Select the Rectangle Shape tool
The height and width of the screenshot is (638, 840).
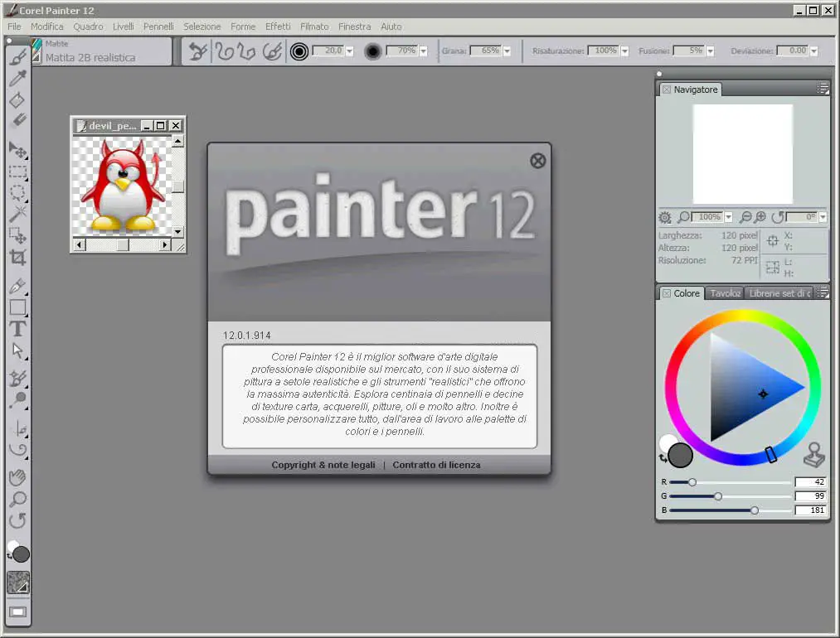tap(17, 307)
